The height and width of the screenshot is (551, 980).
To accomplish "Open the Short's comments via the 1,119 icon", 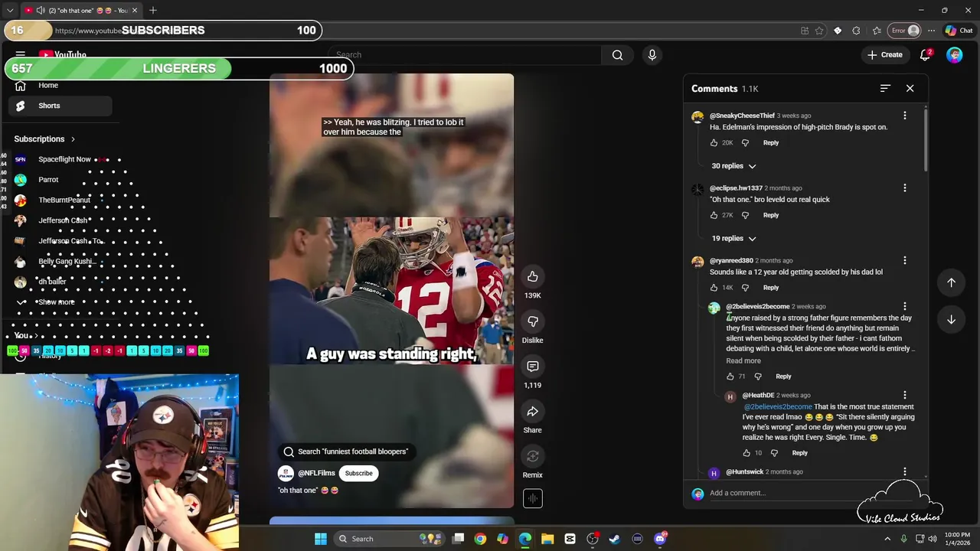I will (532, 367).
